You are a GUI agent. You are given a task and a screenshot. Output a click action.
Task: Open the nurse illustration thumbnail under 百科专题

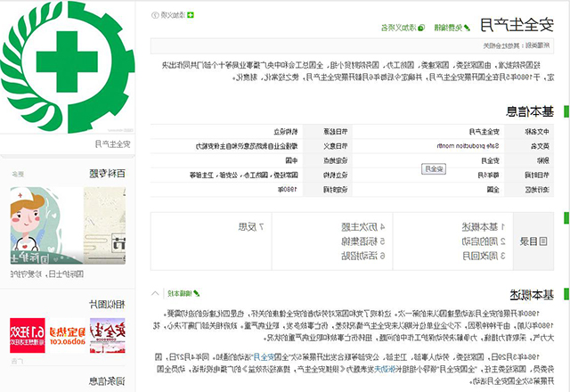pos(47,225)
